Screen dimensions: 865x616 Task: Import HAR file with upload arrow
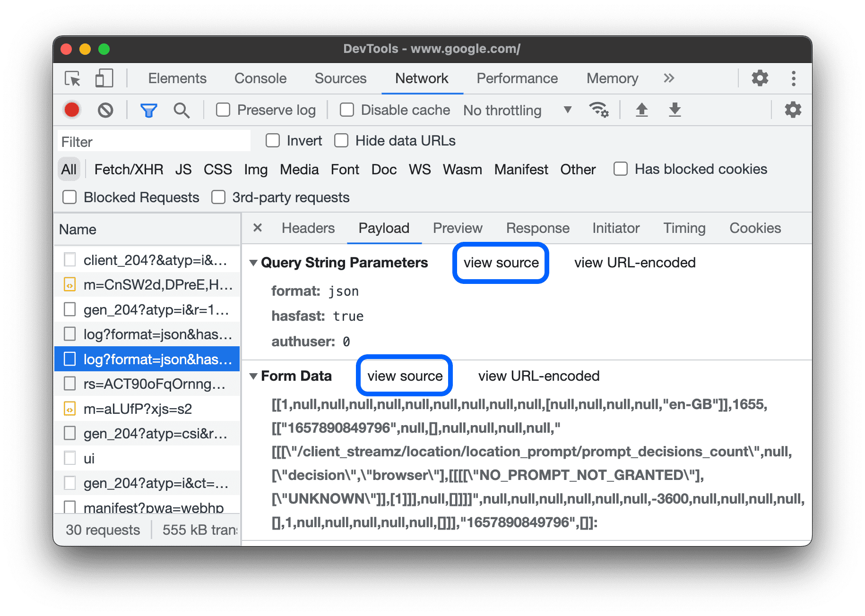[x=641, y=110]
